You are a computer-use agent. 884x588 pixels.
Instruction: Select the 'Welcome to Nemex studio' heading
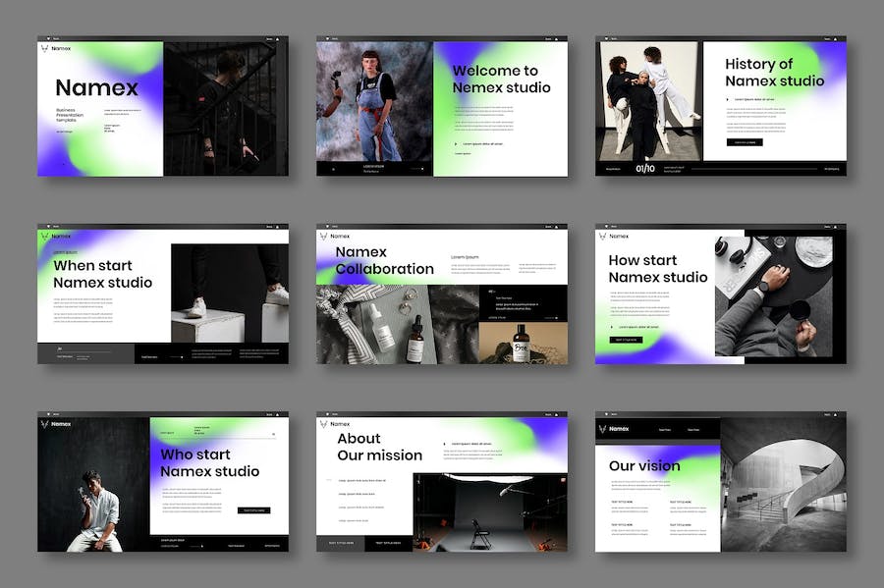(x=501, y=79)
